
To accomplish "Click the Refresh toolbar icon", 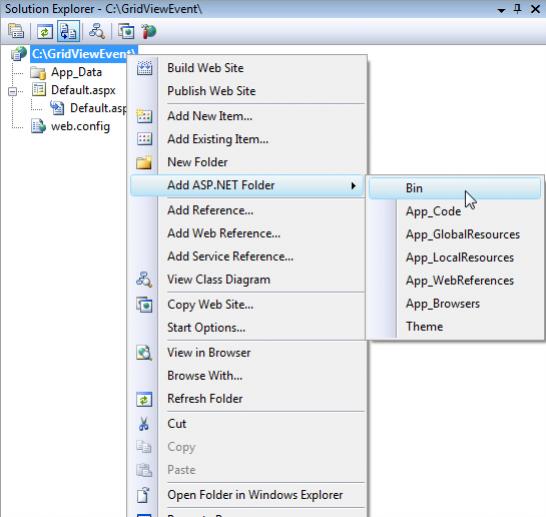I will pos(45,32).
